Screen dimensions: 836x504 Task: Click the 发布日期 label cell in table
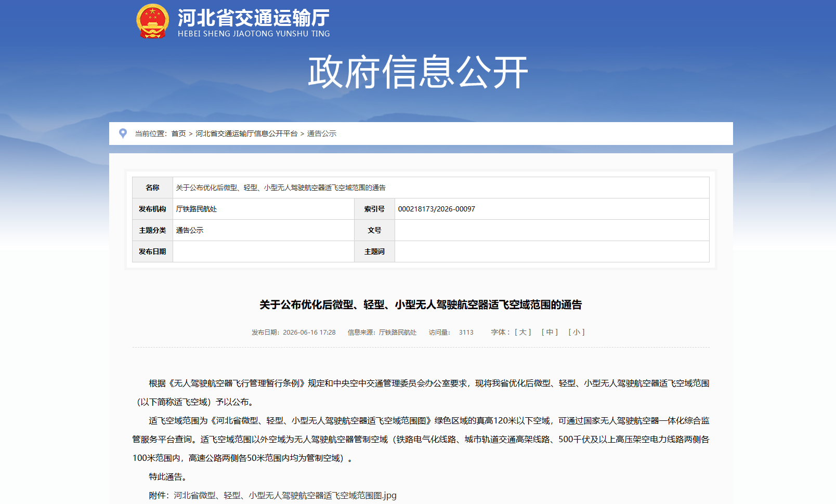(x=152, y=251)
